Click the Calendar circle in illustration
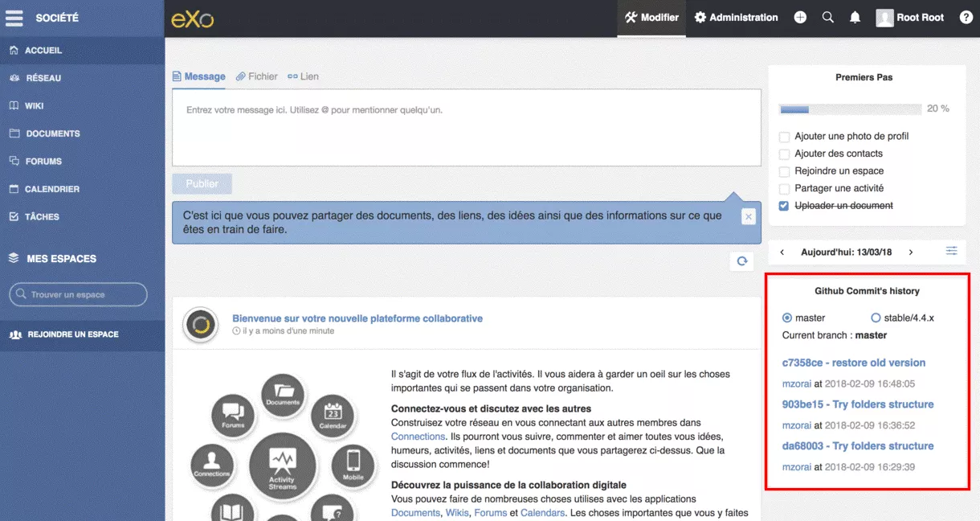This screenshot has height=521, width=980. pos(333,416)
